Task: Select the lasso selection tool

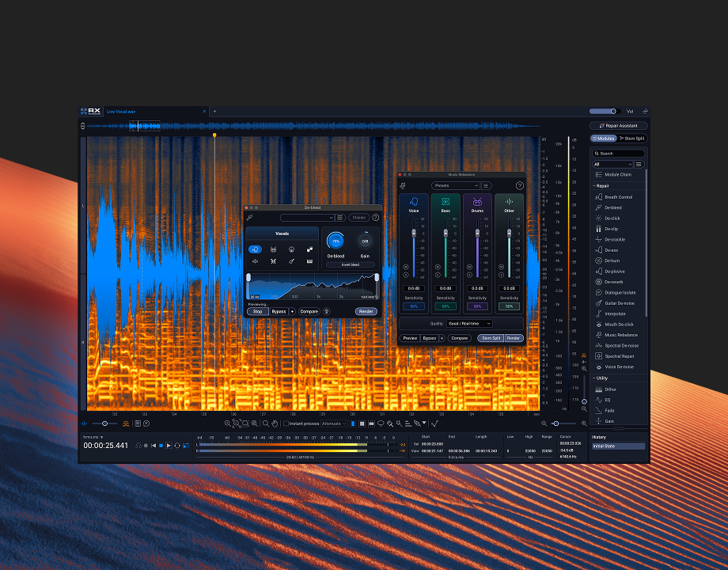Action: coord(381,424)
